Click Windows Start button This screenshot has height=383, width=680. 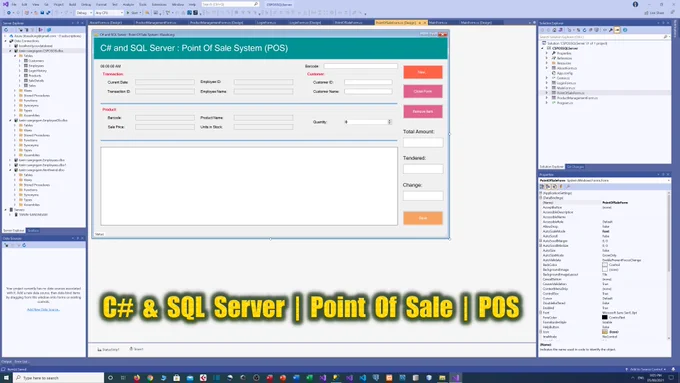point(6,378)
